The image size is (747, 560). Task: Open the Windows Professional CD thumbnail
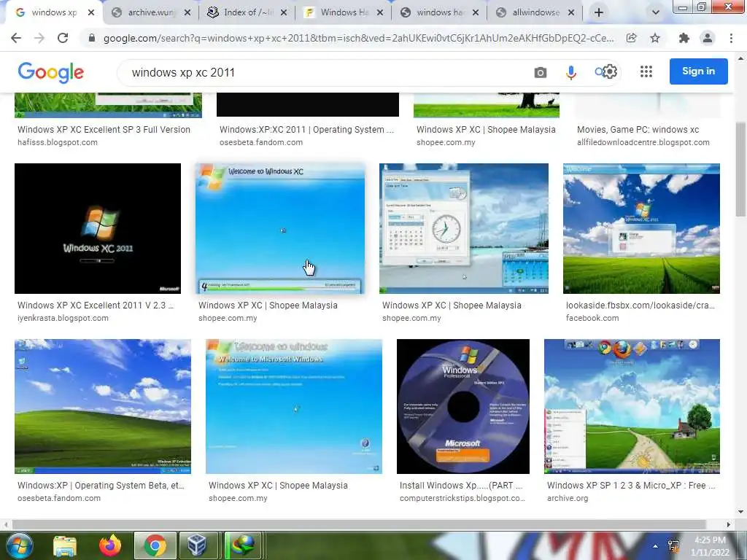(x=463, y=406)
